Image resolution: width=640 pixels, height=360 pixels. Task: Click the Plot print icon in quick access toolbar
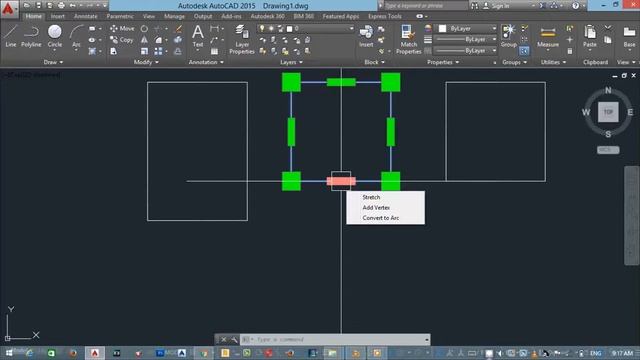point(61,6)
